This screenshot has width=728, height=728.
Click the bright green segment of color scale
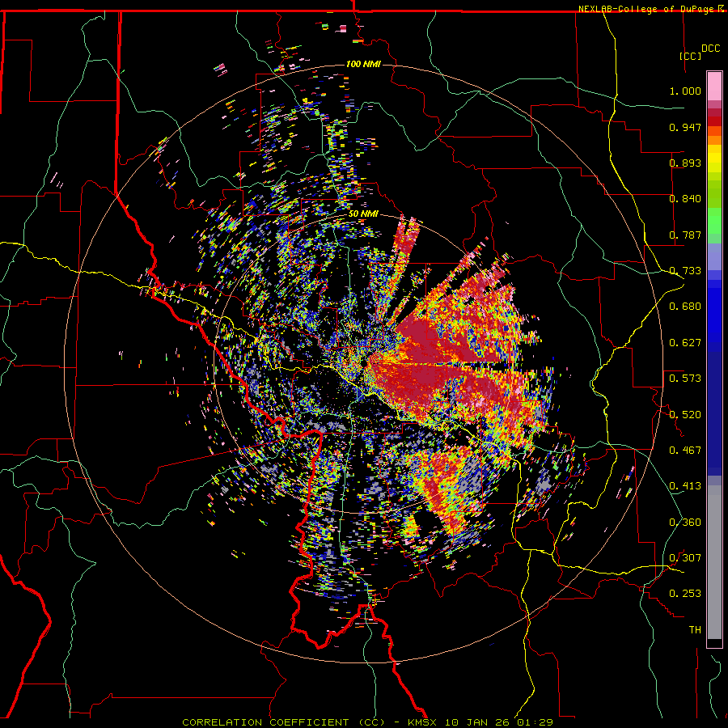pyautogui.click(x=714, y=221)
